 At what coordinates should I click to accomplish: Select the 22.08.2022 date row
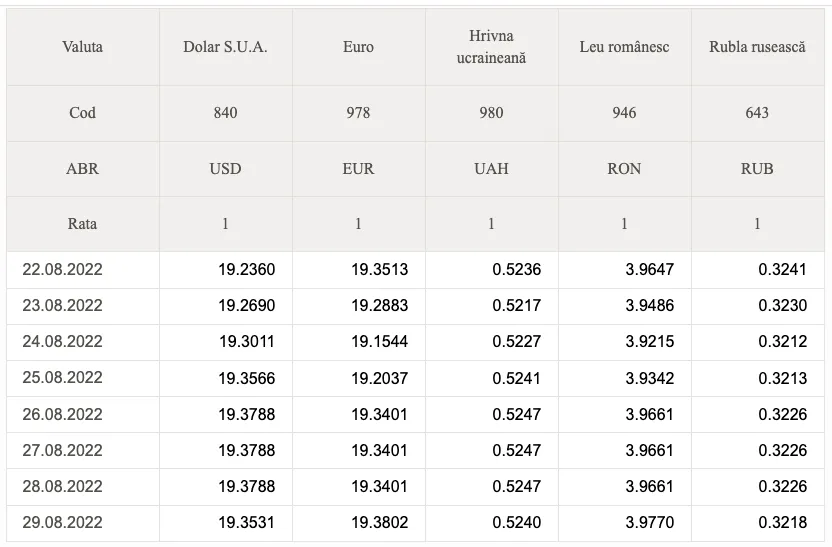415,270
